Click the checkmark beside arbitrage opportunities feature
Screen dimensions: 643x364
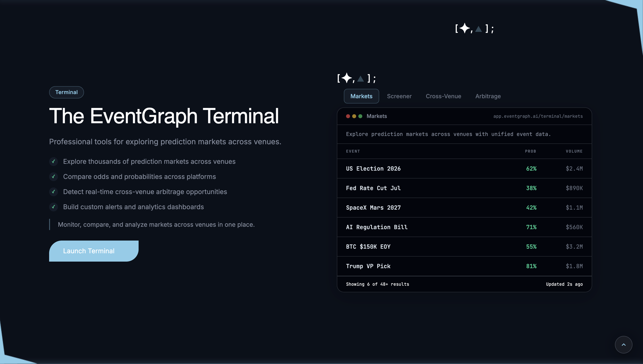pyautogui.click(x=54, y=192)
